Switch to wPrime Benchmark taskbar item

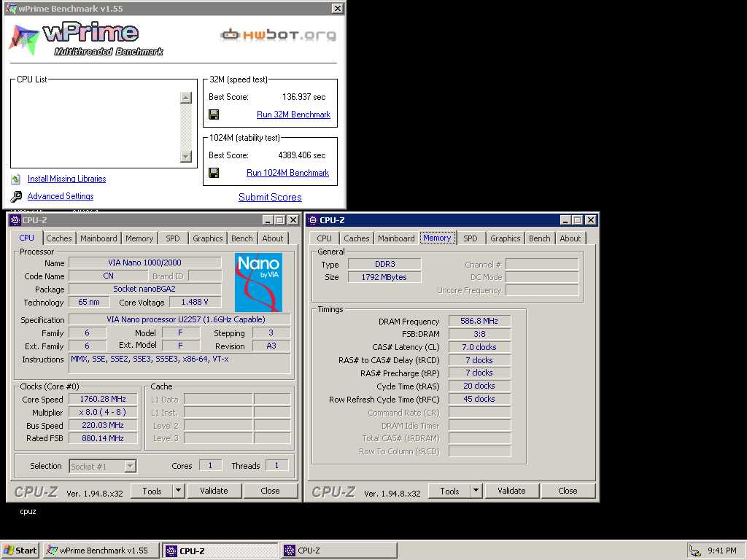pyautogui.click(x=101, y=551)
